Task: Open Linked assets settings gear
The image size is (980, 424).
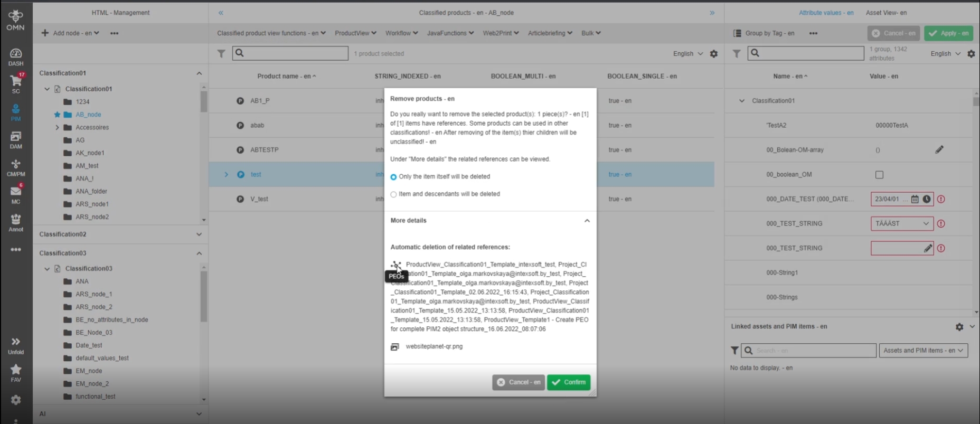Action: [959, 327]
